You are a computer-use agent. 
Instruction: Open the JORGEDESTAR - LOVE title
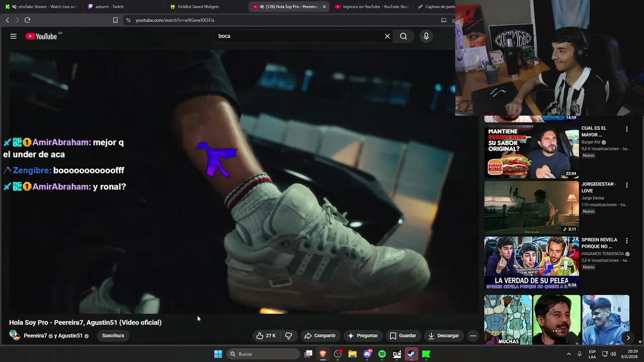(599, 187)
